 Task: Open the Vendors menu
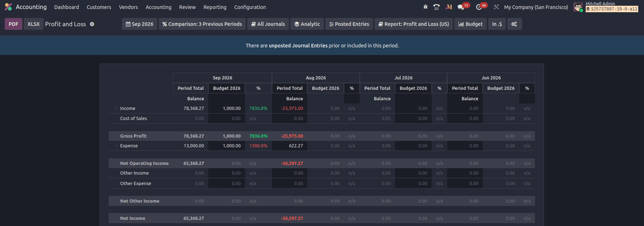[x=128, y=7]
